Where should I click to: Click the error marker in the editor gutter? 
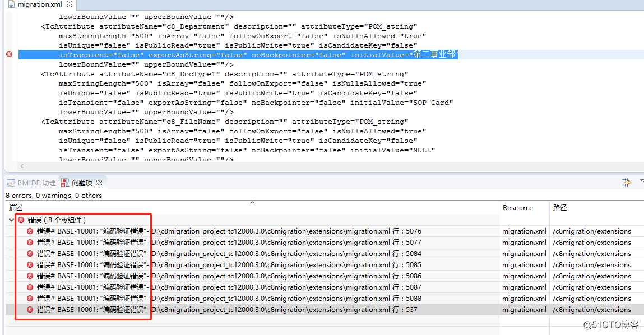tap(9, 54)
